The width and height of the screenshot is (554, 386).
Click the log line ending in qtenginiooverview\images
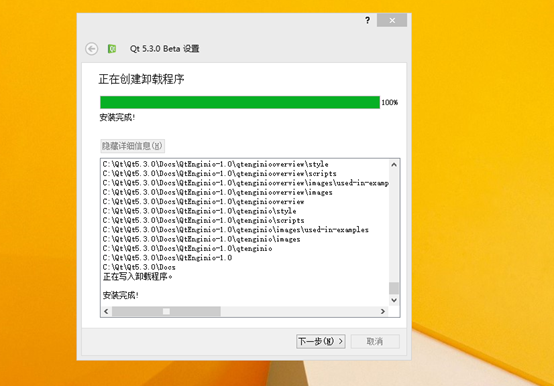pyautogui.click(x=217, y=192)
